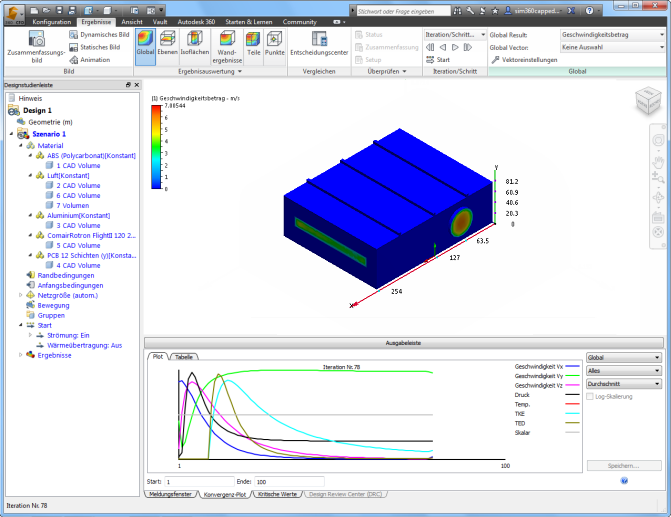The width and height of the screenshot is (671, 517).
Task: Activate the Global results view
Action: [145, 47]
